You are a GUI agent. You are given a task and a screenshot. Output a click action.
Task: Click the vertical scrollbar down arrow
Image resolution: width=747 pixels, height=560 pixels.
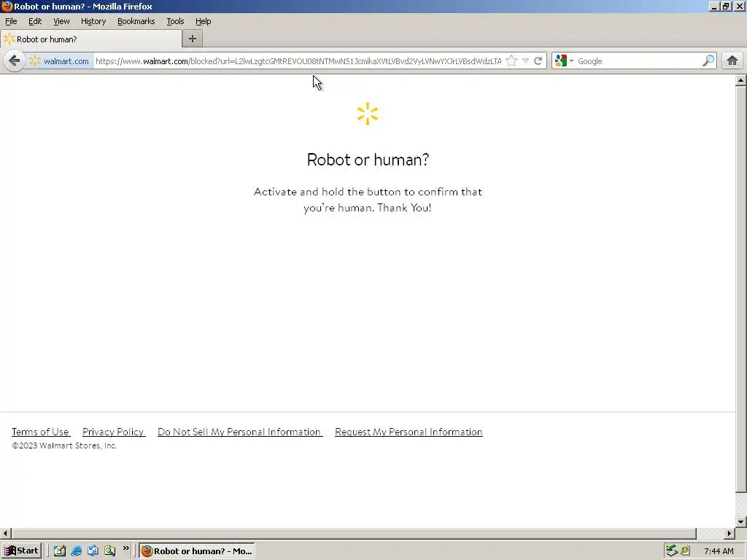pos(741,522)
